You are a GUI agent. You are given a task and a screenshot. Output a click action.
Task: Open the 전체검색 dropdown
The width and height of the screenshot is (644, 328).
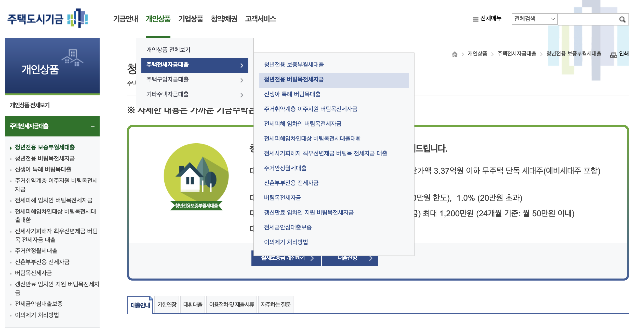click(534, 19)
